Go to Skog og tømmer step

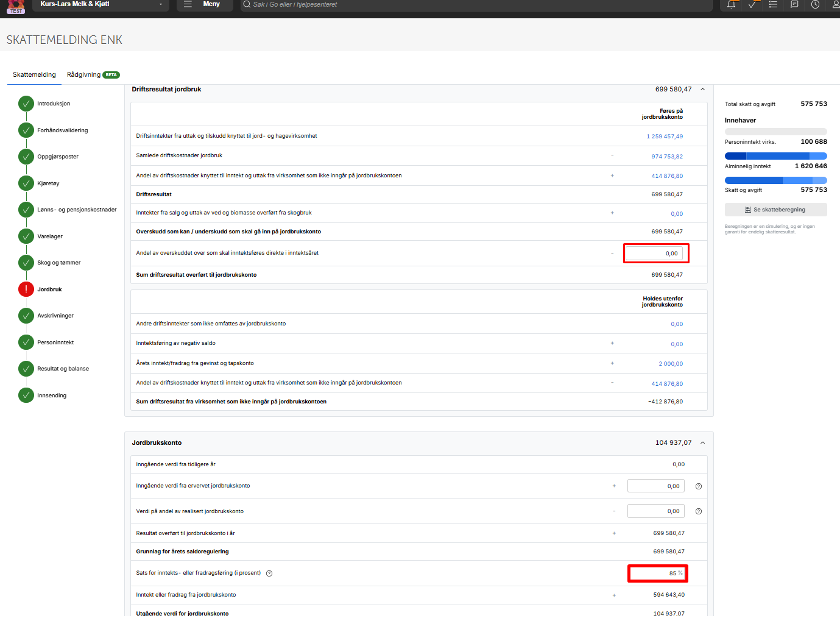[58, 263]
